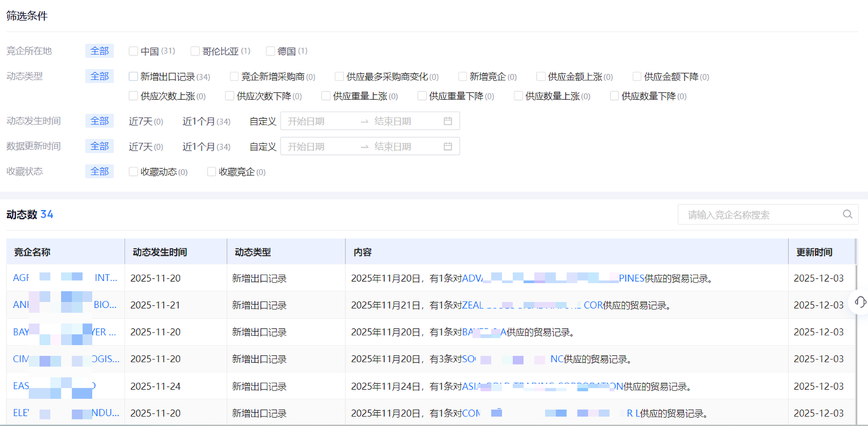Check the 中国 location checkbox
The image size is (868, 426).
point(133,51)
